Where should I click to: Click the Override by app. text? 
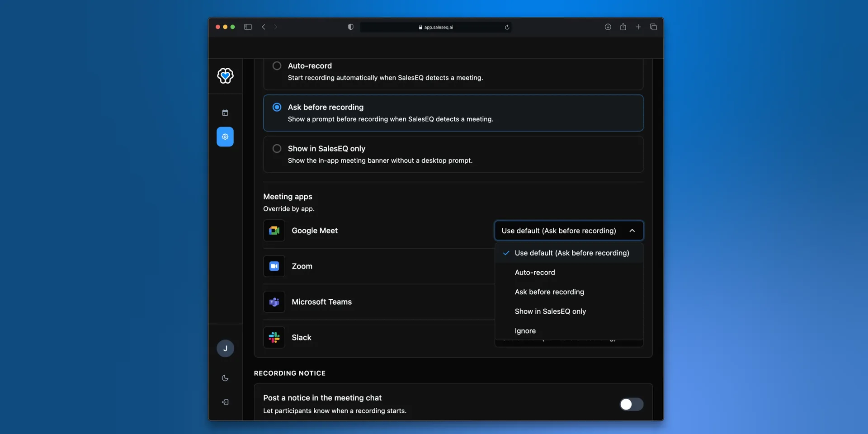(x=289, y=209)
